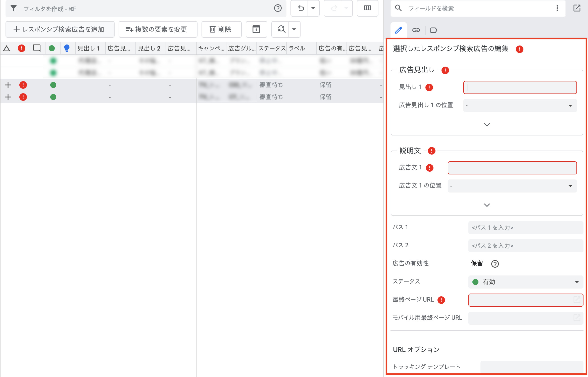
Task: Sort by the error status column header
Action: pos(22,48)
